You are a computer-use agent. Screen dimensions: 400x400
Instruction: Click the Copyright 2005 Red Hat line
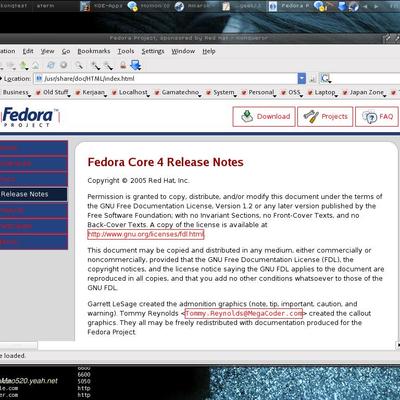[x=138, y=181]
